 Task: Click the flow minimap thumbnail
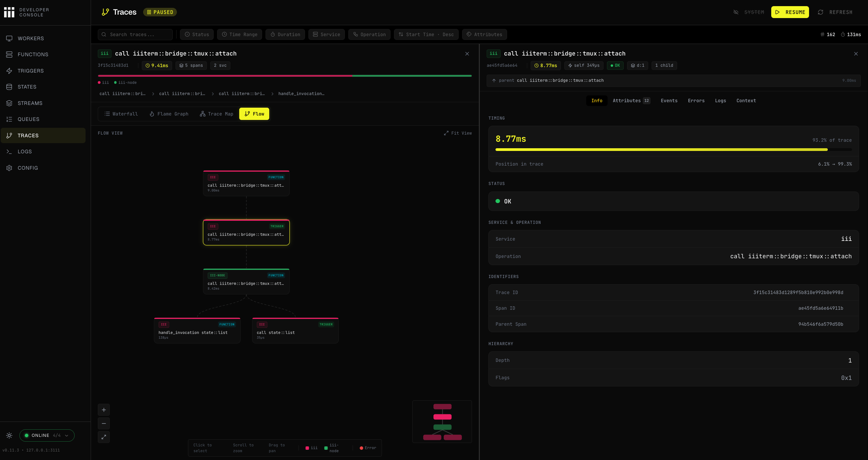click(442, 422)
